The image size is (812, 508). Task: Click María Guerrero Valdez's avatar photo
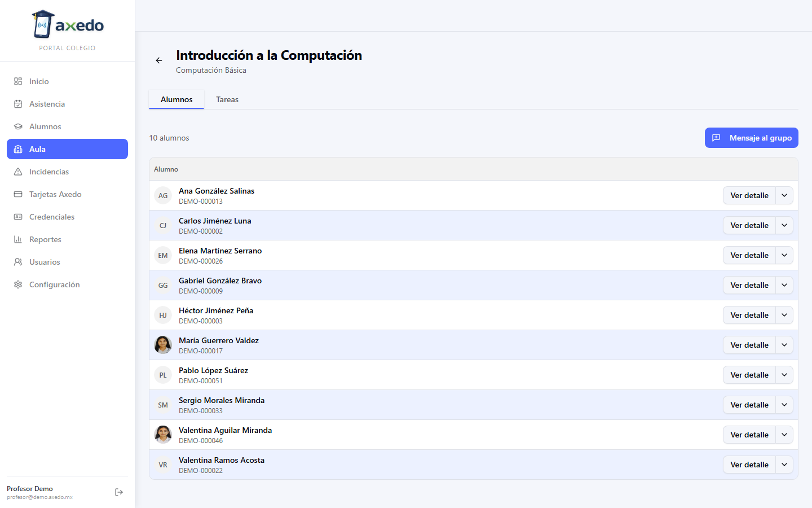(163, 345)
